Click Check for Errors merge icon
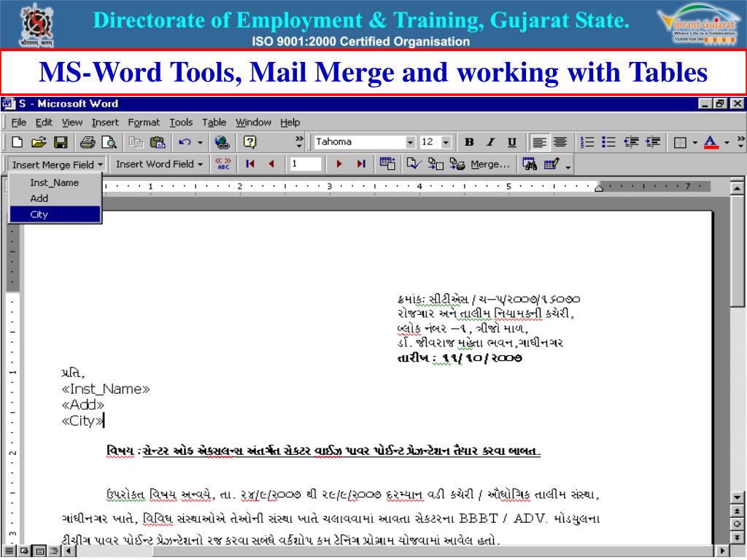The height and width of the screenshot is (560, 747). coord(414,164)
